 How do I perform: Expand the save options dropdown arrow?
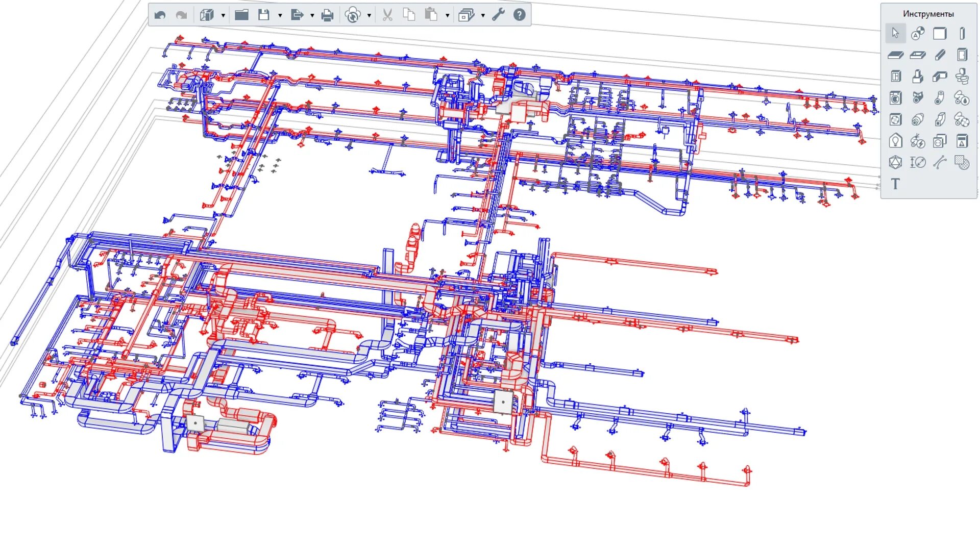pyautogui.click(x=280, y=15)
